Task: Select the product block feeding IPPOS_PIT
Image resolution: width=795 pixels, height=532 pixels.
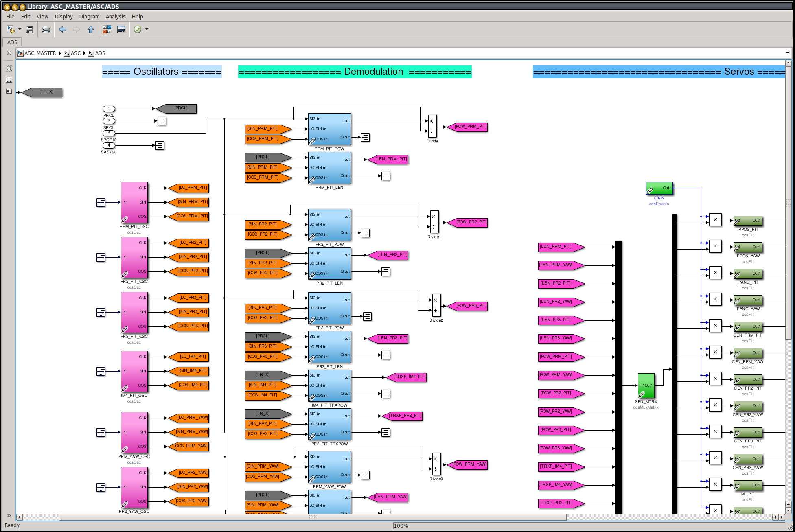Action: tap(715, 220)
